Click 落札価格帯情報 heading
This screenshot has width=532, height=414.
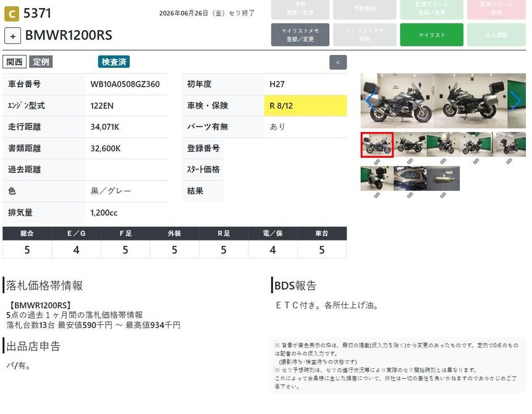(x=44, y=285)
